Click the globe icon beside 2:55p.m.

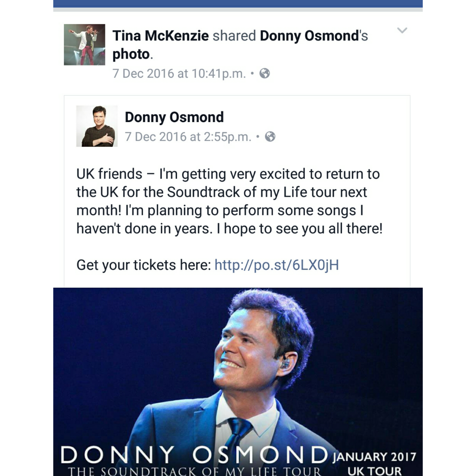[270, 137]
